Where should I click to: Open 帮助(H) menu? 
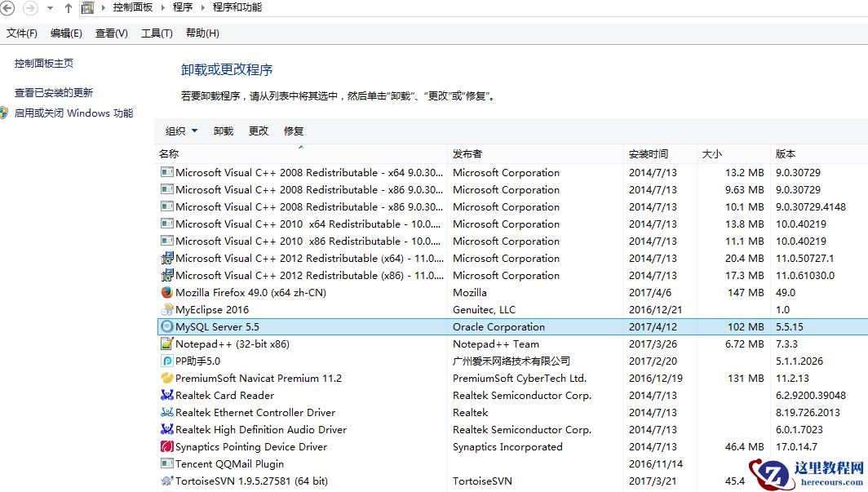202,33
